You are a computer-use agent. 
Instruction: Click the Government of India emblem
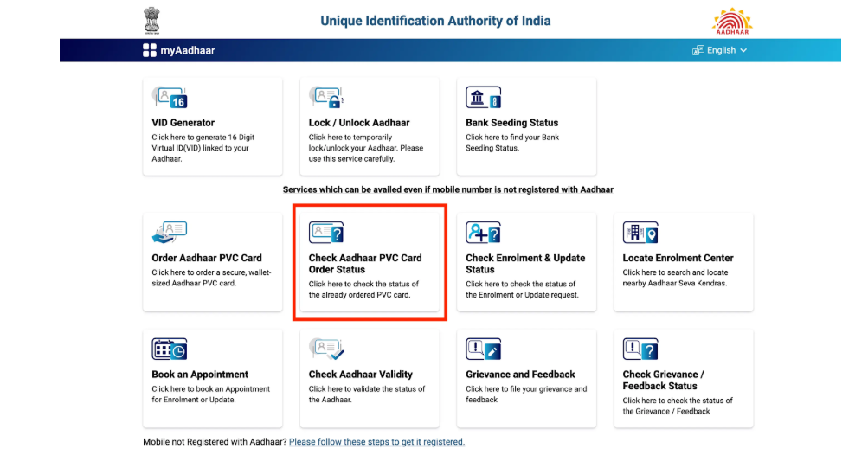click(x=151, y=21)
